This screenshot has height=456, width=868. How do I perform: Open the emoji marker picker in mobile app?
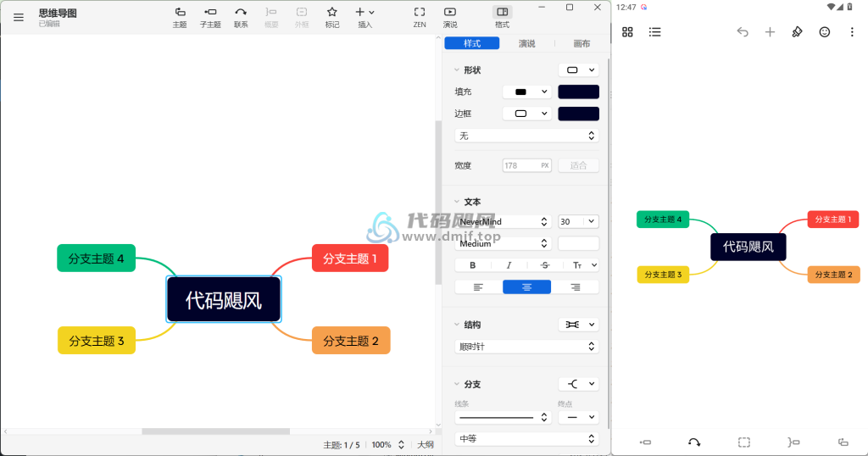825,32
